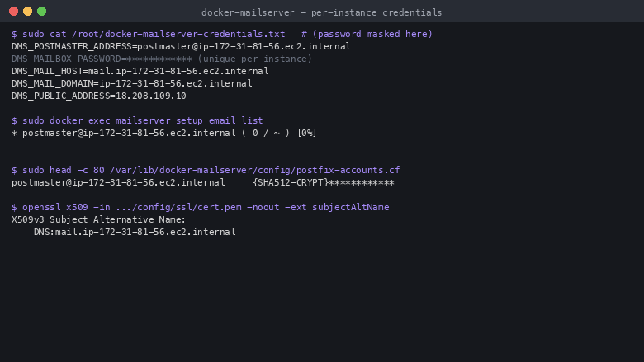Select the DMS_MAIL_HOST line
Viewport: 644px width, 362px height.
140,71
